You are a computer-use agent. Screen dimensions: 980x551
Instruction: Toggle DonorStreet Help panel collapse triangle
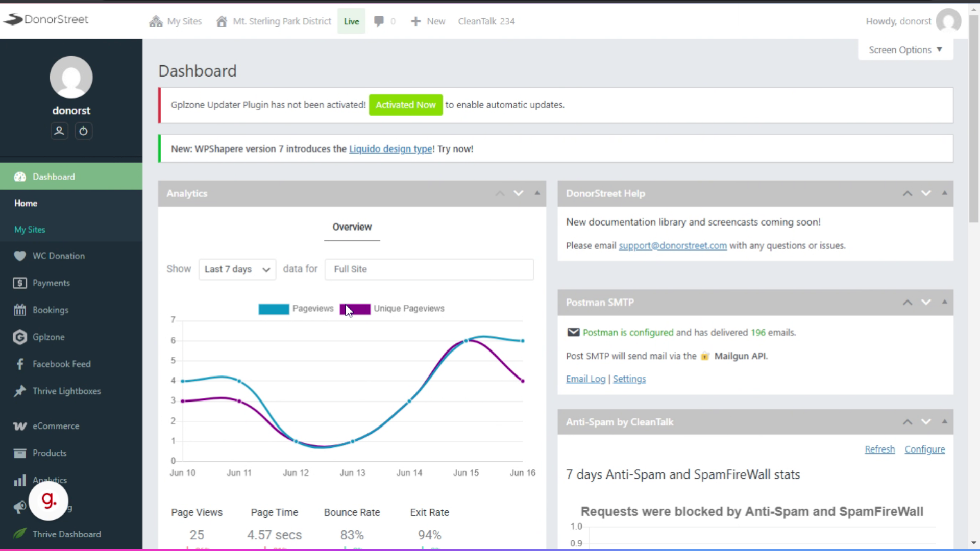944,193
